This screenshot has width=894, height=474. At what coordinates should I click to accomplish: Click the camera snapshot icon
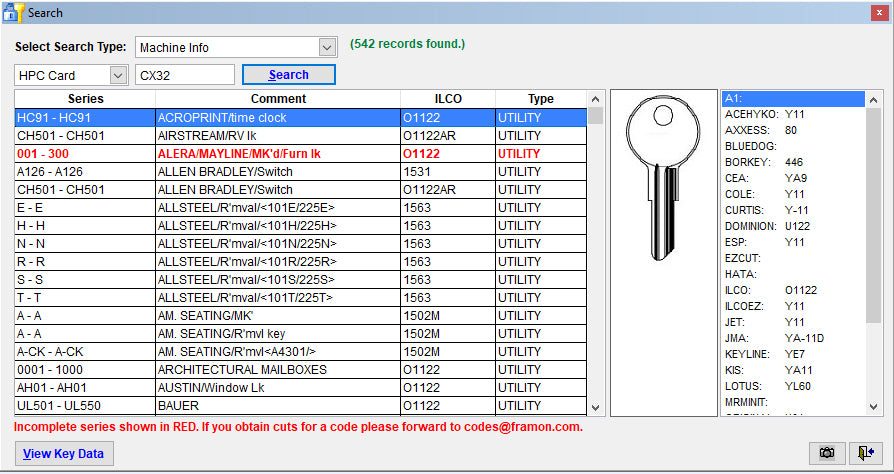[826, 453]
